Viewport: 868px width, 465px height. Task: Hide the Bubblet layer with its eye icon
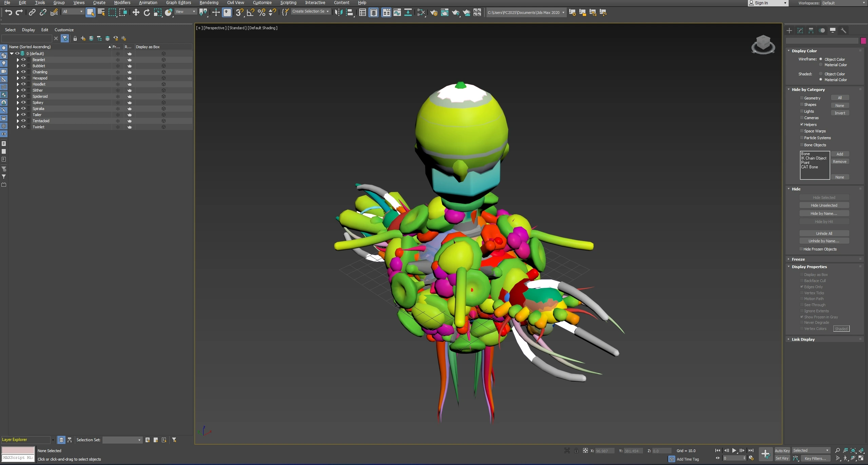pos(23,66)
